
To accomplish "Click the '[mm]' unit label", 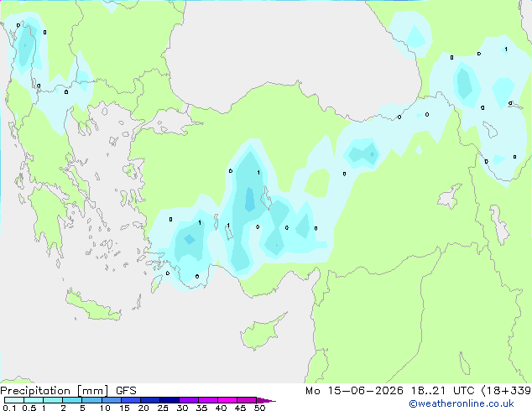I will click(93, 391).
